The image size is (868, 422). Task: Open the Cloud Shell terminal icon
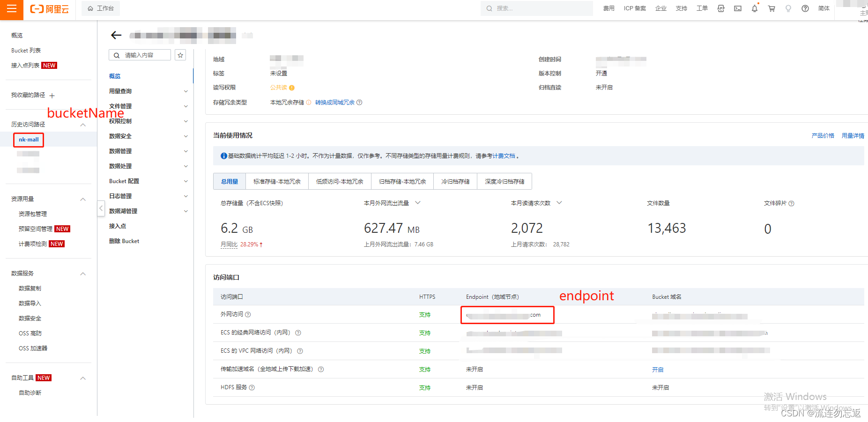tap(738, 8)
